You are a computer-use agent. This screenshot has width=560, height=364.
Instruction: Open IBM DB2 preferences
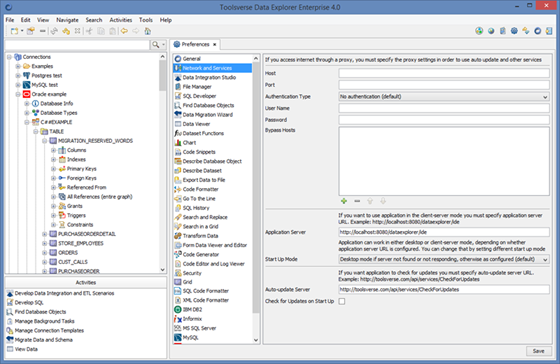[192, 310]
